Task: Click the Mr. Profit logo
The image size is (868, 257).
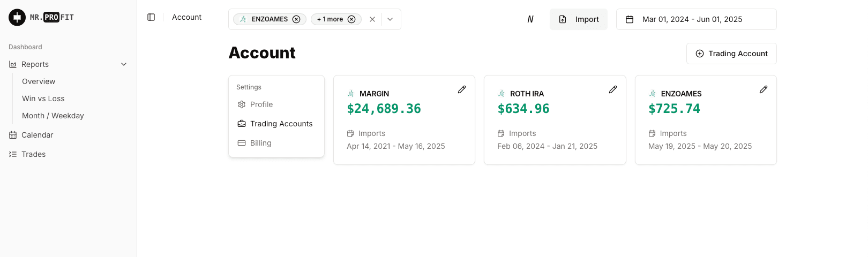Action: [x=41, y=17]
